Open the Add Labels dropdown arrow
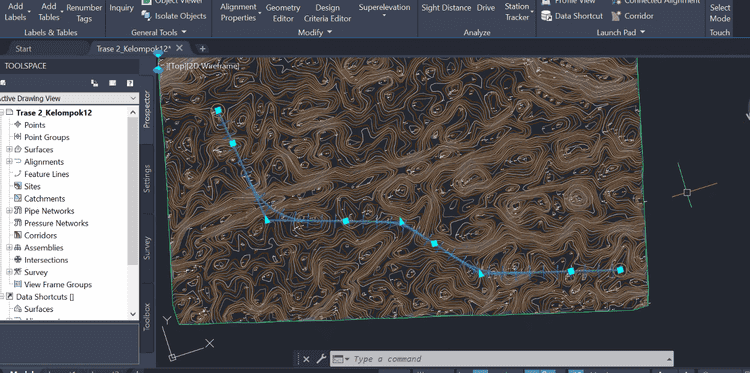Viewport: 750px width, 373px height. (x=29, y=11)
